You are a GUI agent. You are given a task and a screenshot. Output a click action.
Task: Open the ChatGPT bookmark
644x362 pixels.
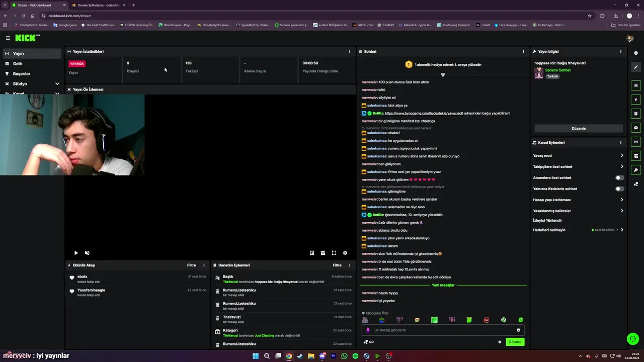(385, 25)
